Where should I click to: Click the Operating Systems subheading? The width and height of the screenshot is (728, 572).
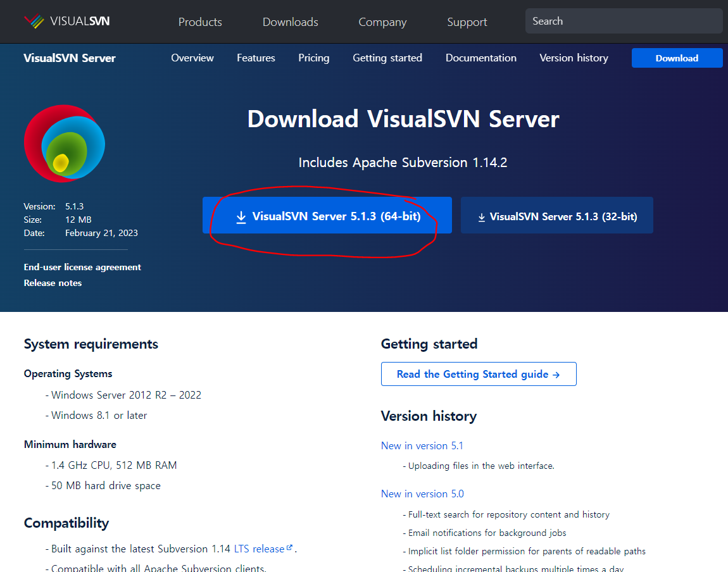point(68,373)
